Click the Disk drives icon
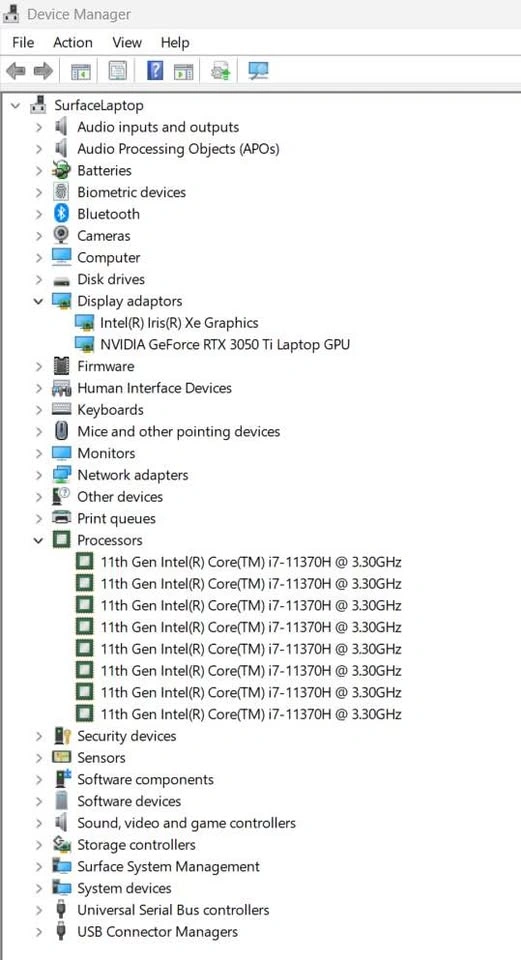The height and width of the screenshot is (960, 521). pyautogui.click(x=61, y=280)
